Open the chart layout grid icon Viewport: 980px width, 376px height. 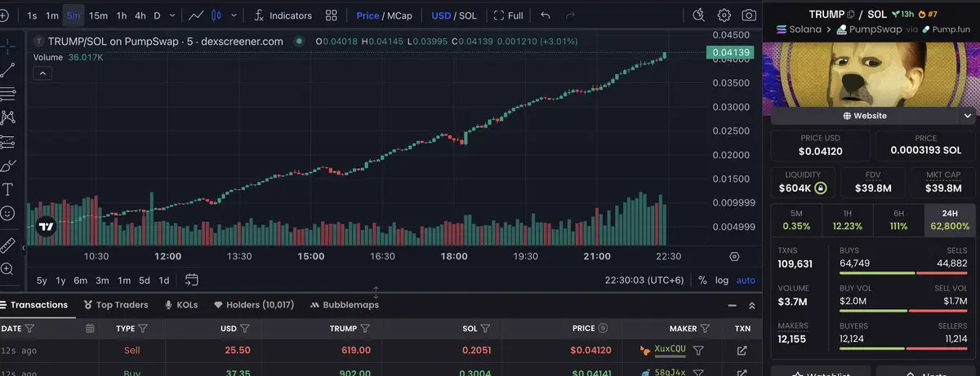331,15
